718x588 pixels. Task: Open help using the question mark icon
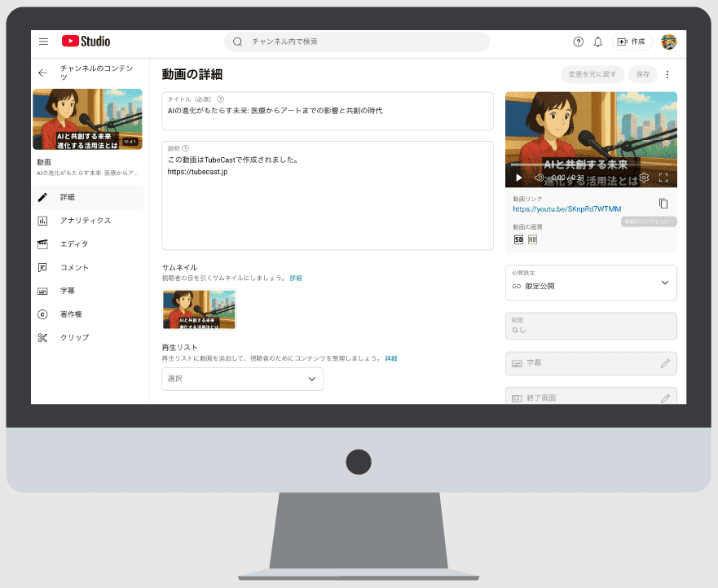coord(578,42)
